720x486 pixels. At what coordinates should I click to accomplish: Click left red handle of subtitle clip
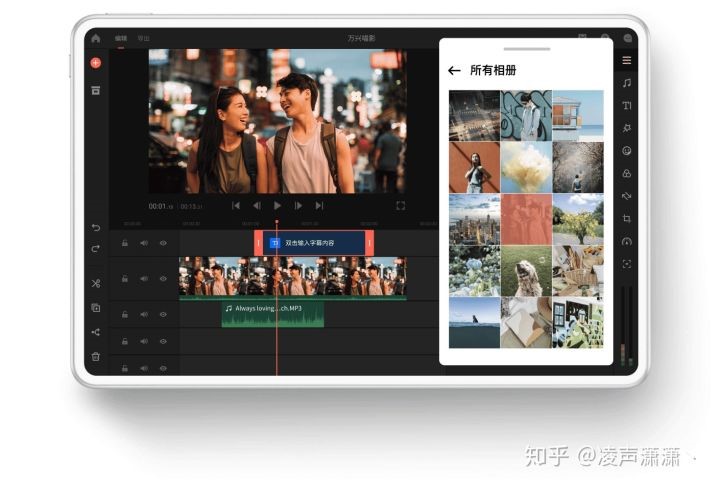[x=259, y=243]
